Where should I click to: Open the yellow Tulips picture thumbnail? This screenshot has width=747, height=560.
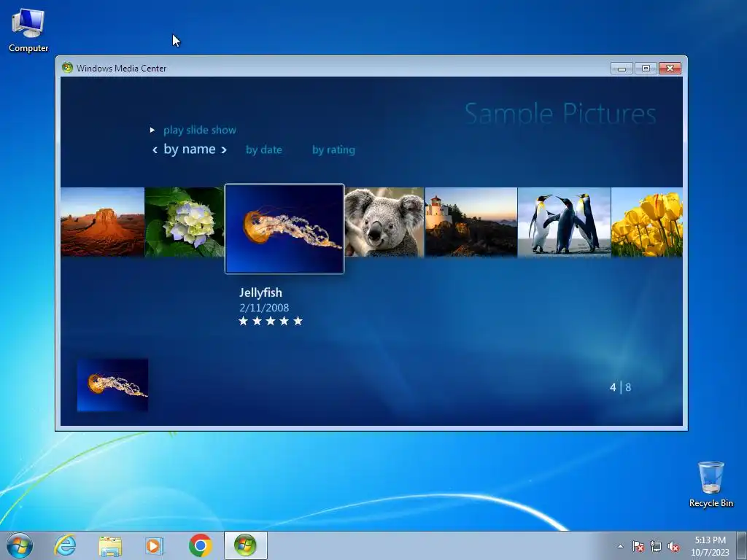(x=646, y=222)
